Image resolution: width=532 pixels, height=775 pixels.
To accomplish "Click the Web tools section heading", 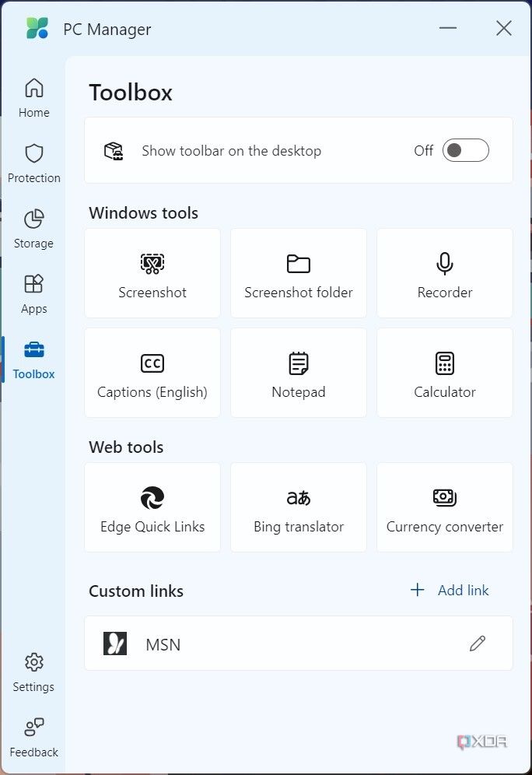I will point(126,447).
